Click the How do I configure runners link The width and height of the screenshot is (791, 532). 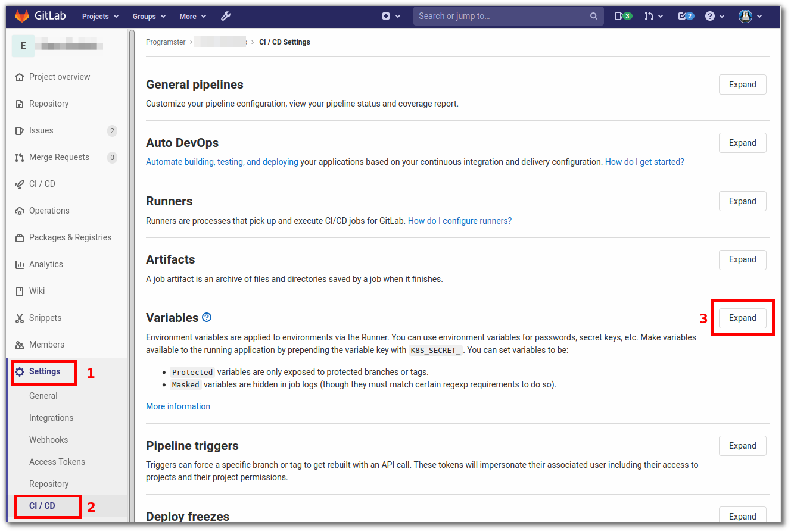coord(460,220)
